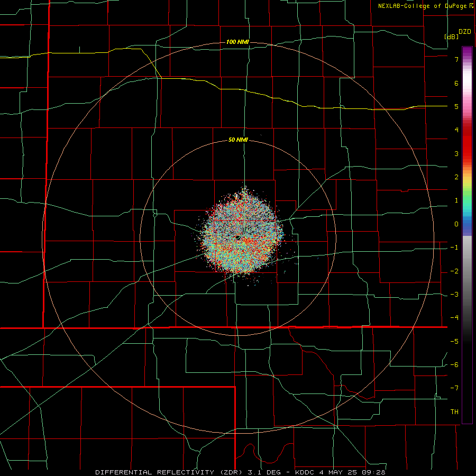Image resolution: width=476 pixels, height=476 pixels.
Task: Click the 09:28 timestamp
Action: 373,472
